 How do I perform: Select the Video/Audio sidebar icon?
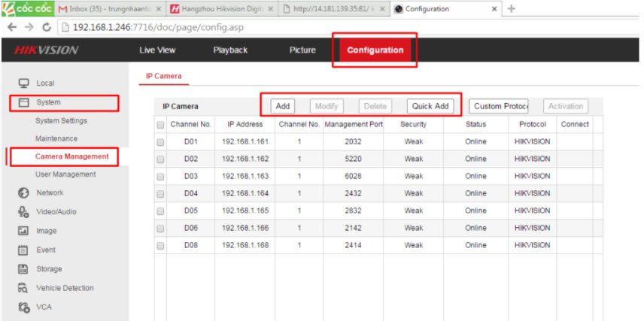point(23,212)
